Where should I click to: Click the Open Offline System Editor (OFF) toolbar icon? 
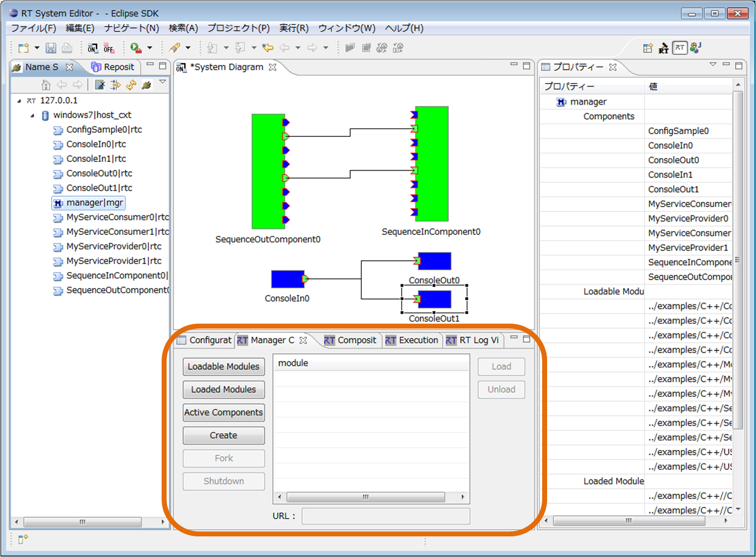(x=109, y=48)
